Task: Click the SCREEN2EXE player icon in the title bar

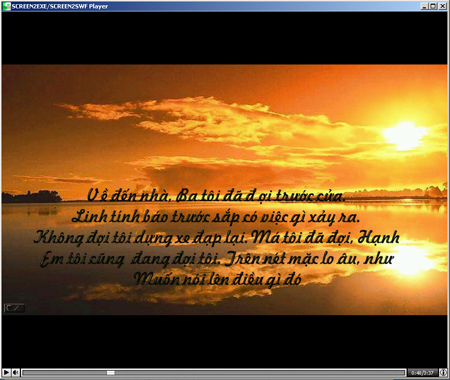Action: click(x=6, y=6)
